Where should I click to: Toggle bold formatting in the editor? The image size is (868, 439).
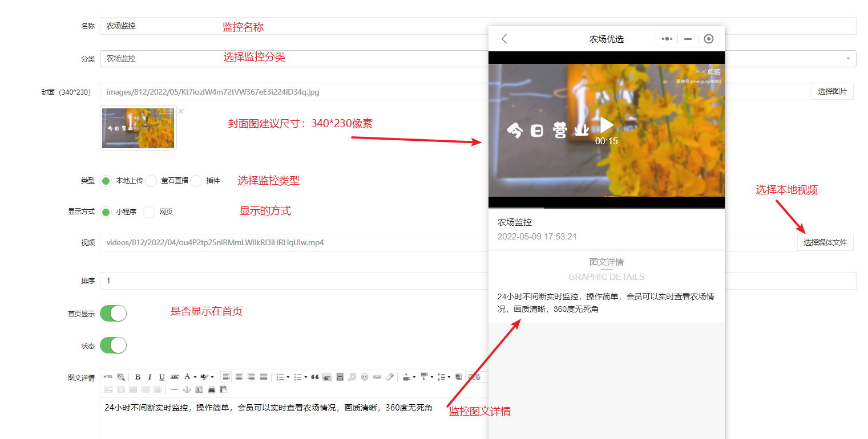[138, 377]
